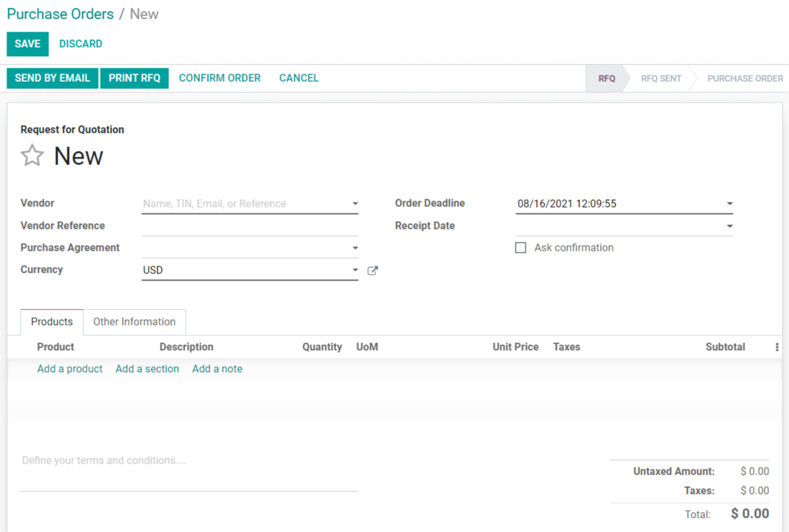Switch to the Other Information tab
The height and width of the screenshot is (532, 789).
pos(134,322)
